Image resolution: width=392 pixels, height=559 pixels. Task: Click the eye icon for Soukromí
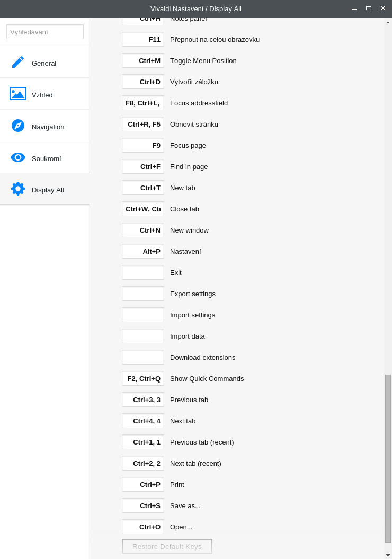click(18, 157)
